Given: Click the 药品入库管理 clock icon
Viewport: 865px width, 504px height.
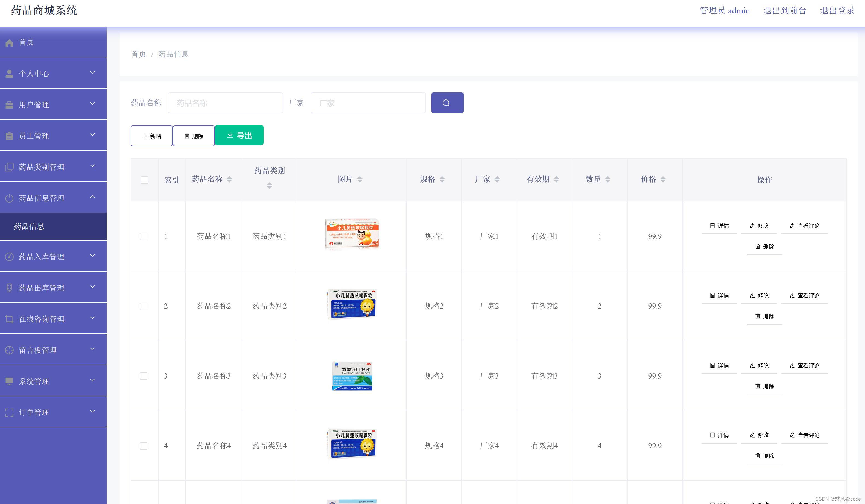Looking at the screenshot, I should [x=9, y=256].
